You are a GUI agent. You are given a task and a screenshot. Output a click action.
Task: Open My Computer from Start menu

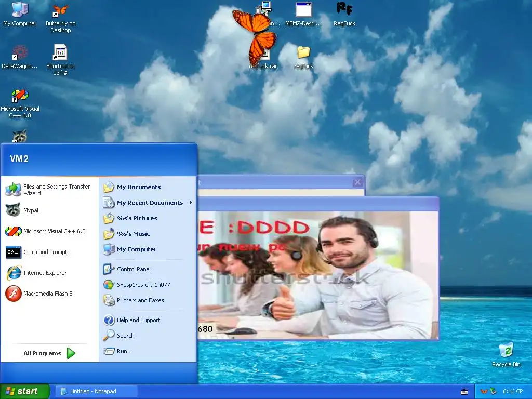click(148, 249)
